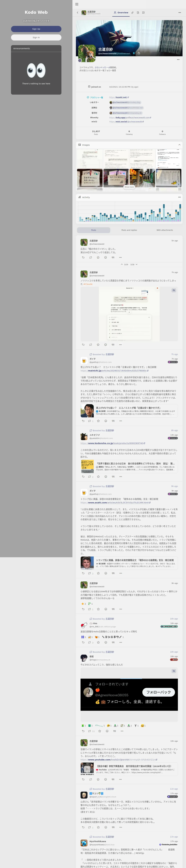Click the Sign In button
The height and width of the screenshot is (868, 186).
coord(36,37)
